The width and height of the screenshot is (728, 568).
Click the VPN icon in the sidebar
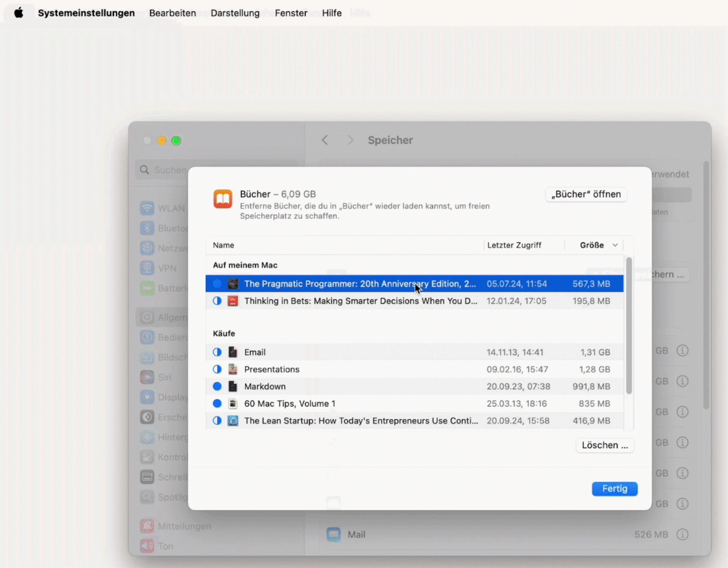click(147, 268)
